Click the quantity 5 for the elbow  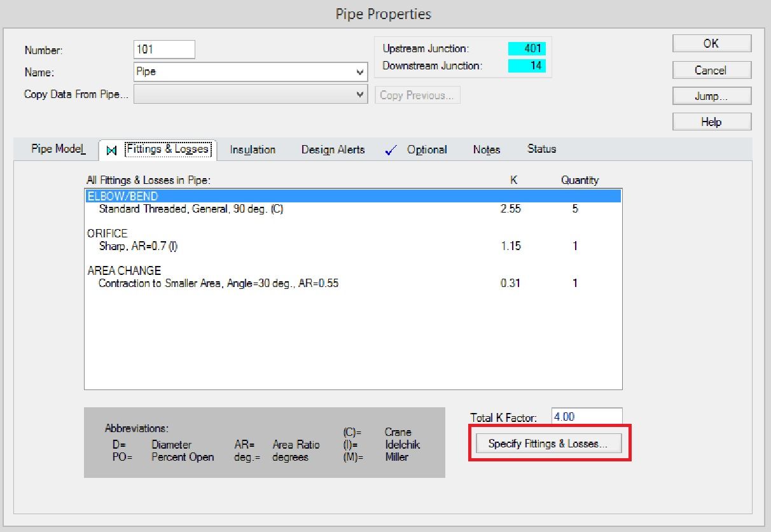(x=575, y=209)
